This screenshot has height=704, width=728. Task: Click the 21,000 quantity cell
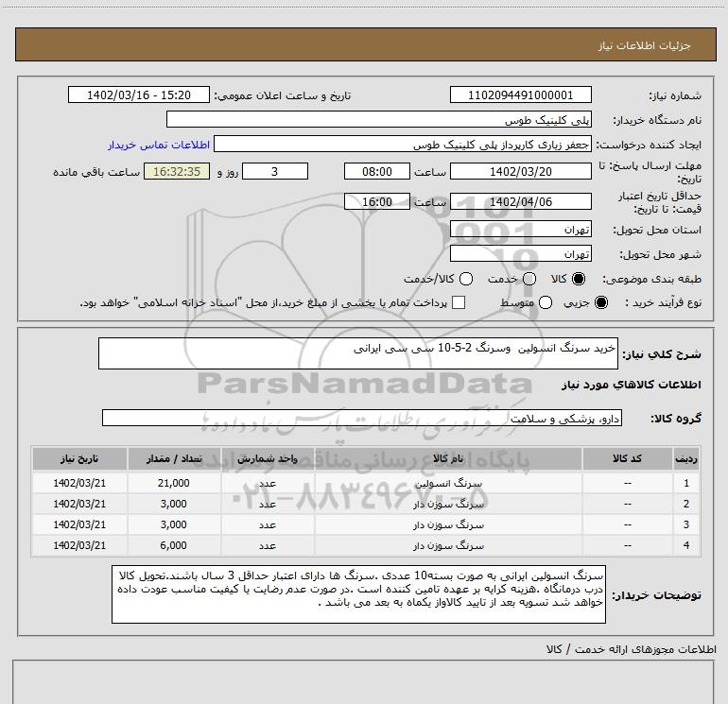(x=174, y=483)
